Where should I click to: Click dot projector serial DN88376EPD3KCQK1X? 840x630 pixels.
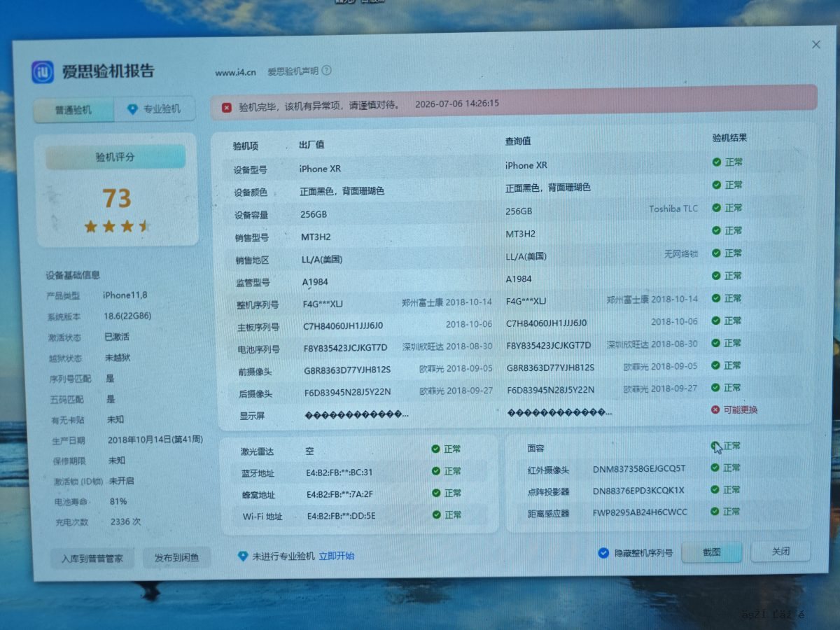tap(638, 491)
